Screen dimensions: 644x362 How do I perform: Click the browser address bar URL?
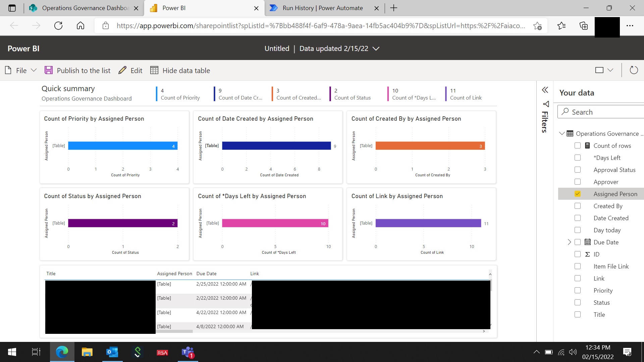321,26
